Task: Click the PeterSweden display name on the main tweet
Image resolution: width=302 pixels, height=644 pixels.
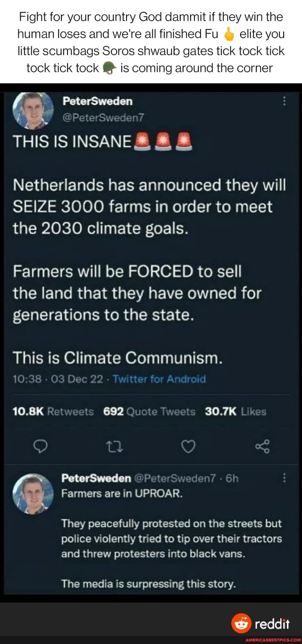Action: [x=97, y=100]
